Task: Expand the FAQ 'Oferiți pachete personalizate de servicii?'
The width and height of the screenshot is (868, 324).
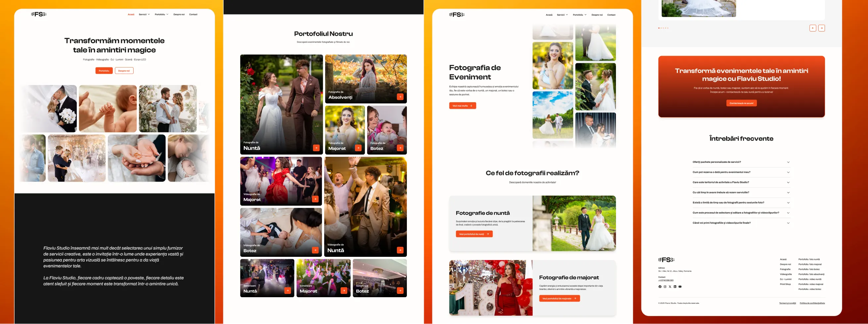Action: (741, 162)
